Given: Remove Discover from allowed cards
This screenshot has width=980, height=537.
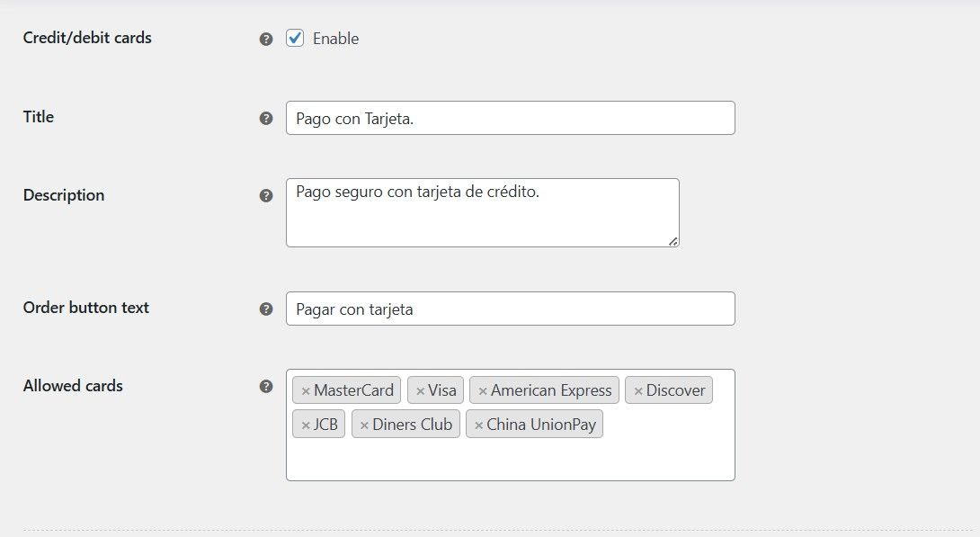Looking at the screenshot, I should coord(638,391).
